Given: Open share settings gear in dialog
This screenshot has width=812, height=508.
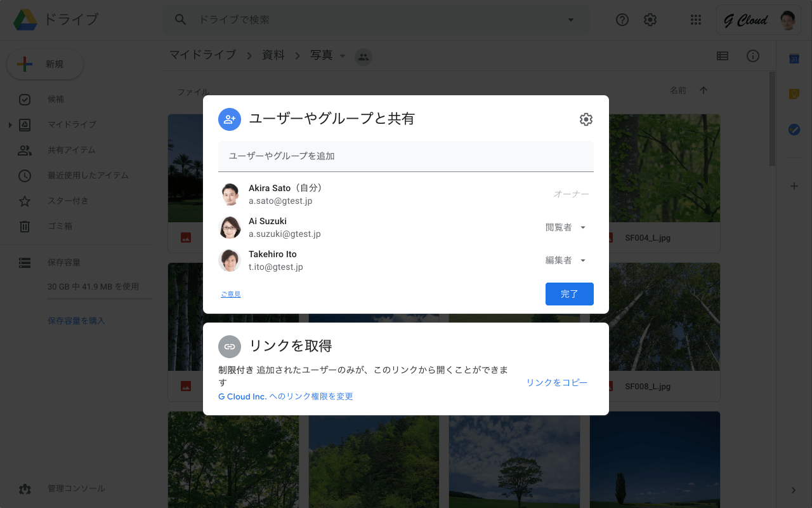Looking at the screenshot, I should click(x=586, y=119).
